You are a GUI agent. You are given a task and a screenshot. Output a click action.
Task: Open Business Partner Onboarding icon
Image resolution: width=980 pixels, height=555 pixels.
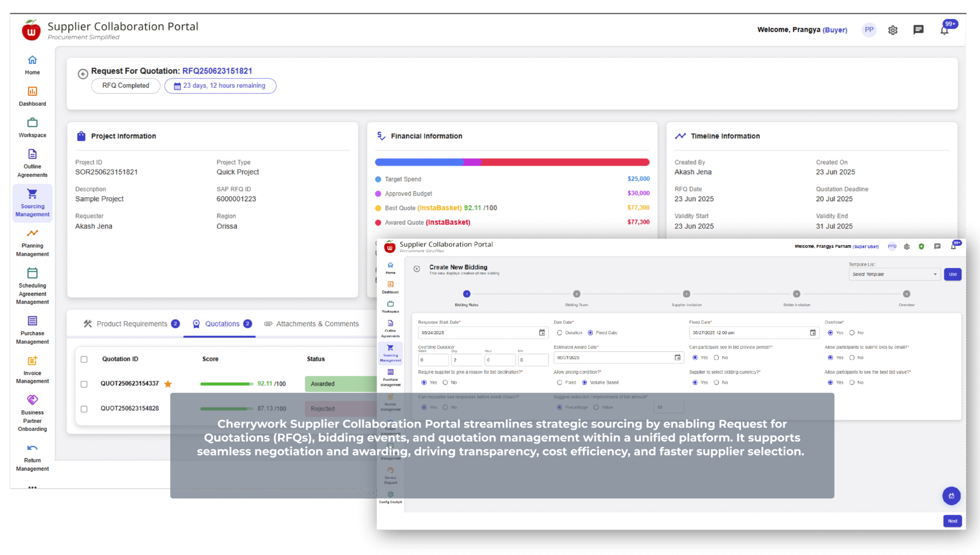pyautogui.click(x=32, y=400)
